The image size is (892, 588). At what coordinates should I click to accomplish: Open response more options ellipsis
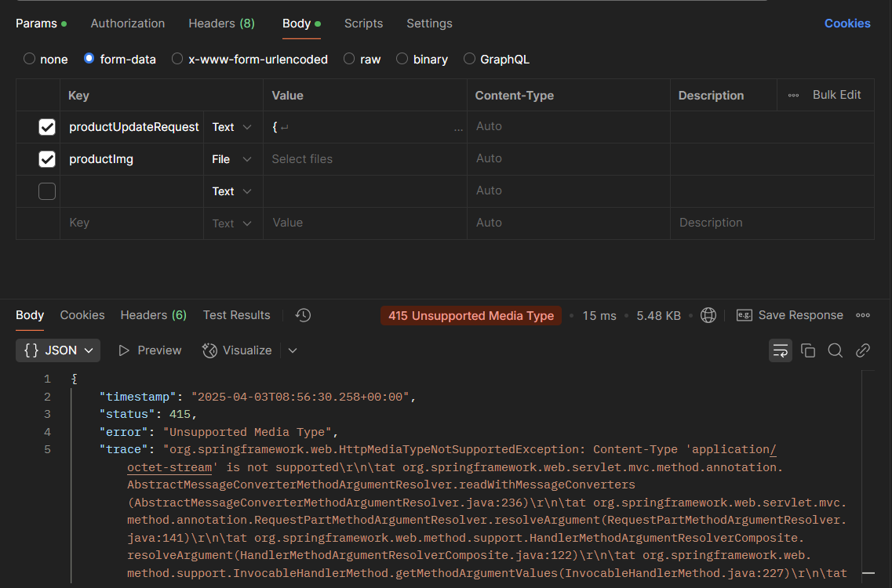[x=863, y=315]
